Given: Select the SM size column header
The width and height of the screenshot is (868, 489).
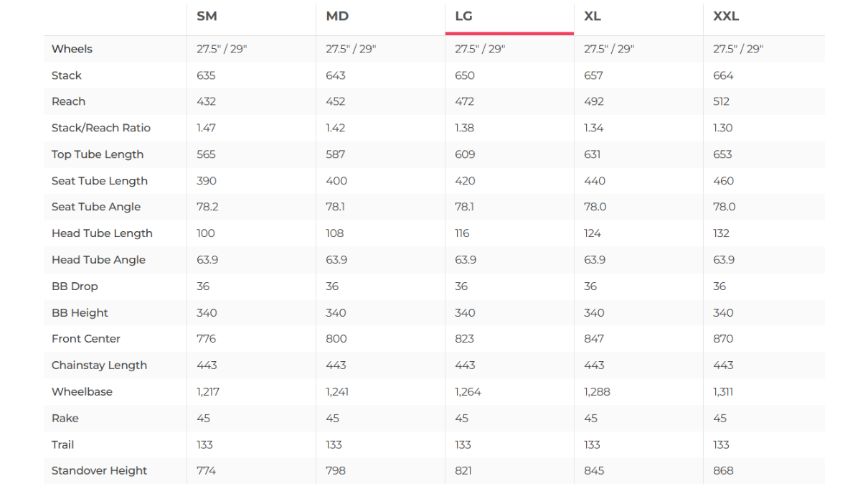Looking at the screenshot, I should pyautogui.click(x=207, y=17).
